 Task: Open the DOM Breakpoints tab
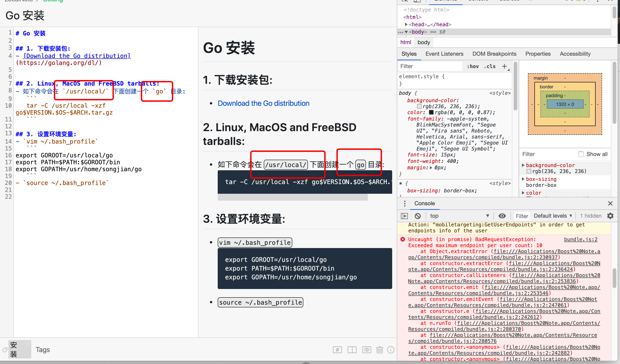[x=494, y=54]
